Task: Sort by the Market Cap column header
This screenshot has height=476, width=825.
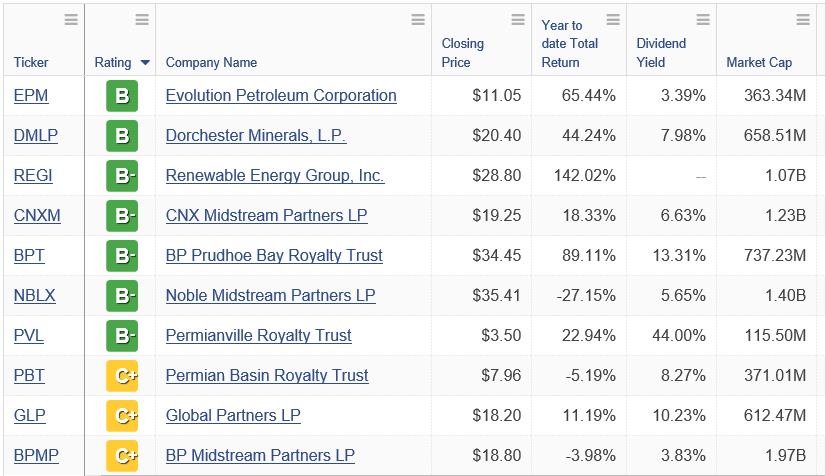Action: (x=759, y=62)
